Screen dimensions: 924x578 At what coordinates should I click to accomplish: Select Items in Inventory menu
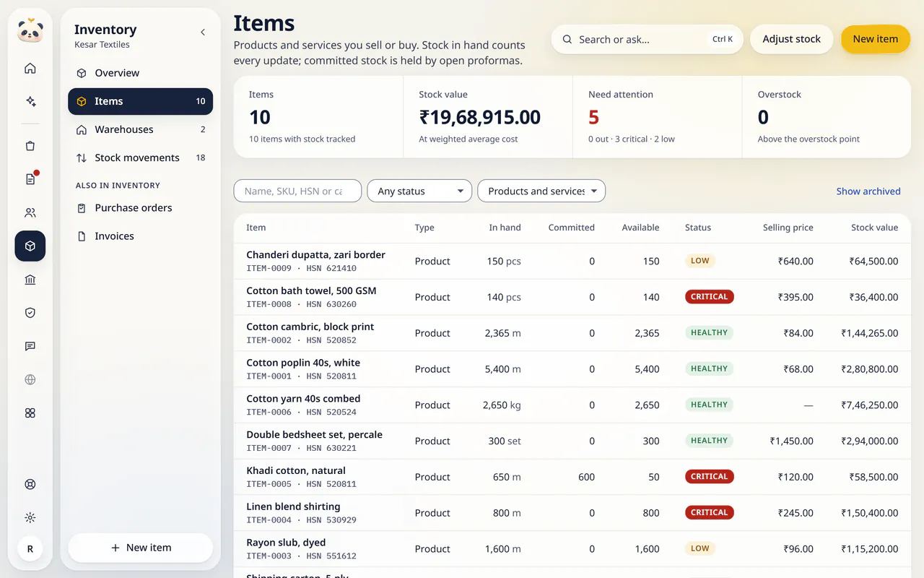[140, 101]
